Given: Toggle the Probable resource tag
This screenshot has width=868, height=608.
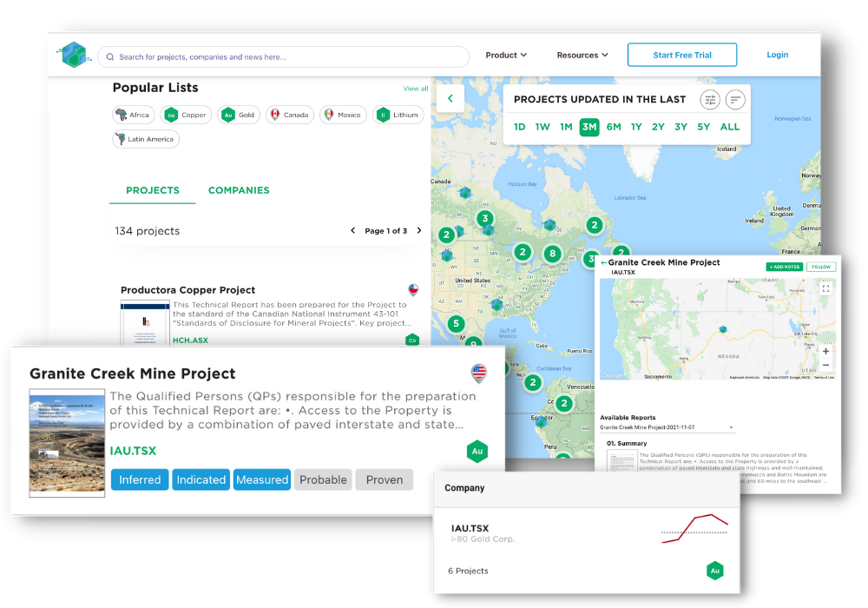Looking at the screenshot, I should (323, 479).
